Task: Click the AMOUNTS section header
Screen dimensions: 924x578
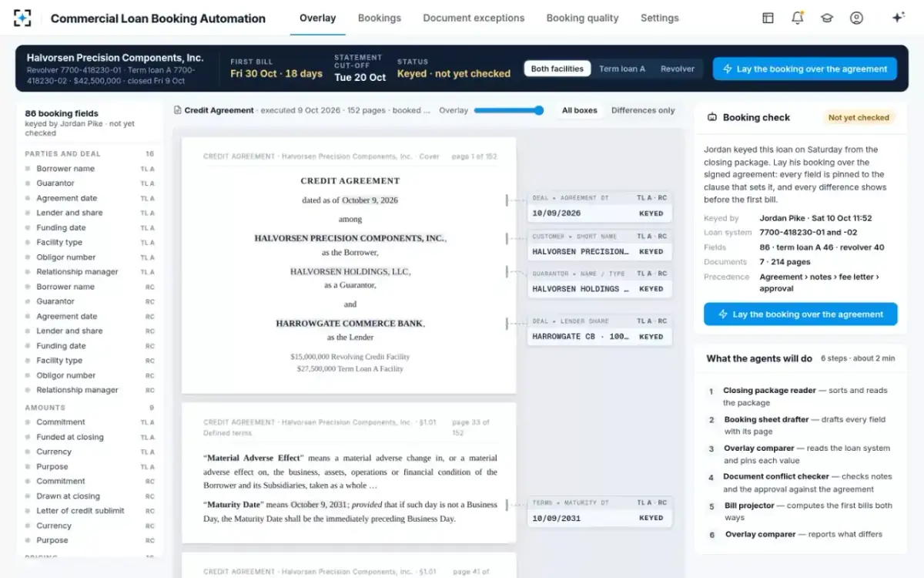Action: coord(90,408)
